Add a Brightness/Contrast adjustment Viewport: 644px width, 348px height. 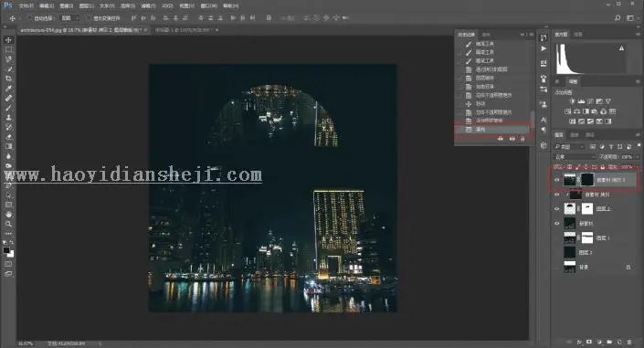[x=572, y=101]
